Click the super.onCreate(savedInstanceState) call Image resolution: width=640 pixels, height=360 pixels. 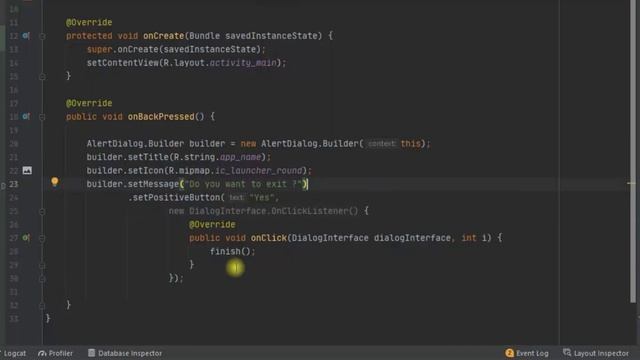[x=176, y=49]
